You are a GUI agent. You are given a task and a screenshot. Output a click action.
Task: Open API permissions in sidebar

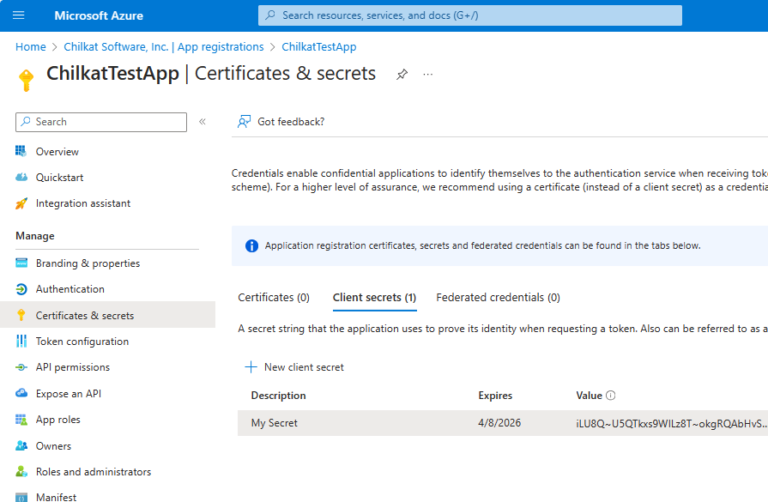(x=73, y=367)
